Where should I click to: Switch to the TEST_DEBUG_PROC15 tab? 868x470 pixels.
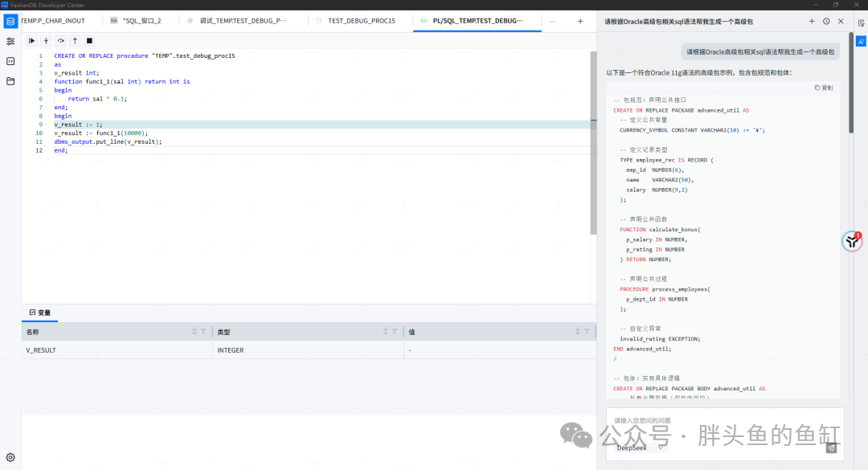tap(361, 21)
